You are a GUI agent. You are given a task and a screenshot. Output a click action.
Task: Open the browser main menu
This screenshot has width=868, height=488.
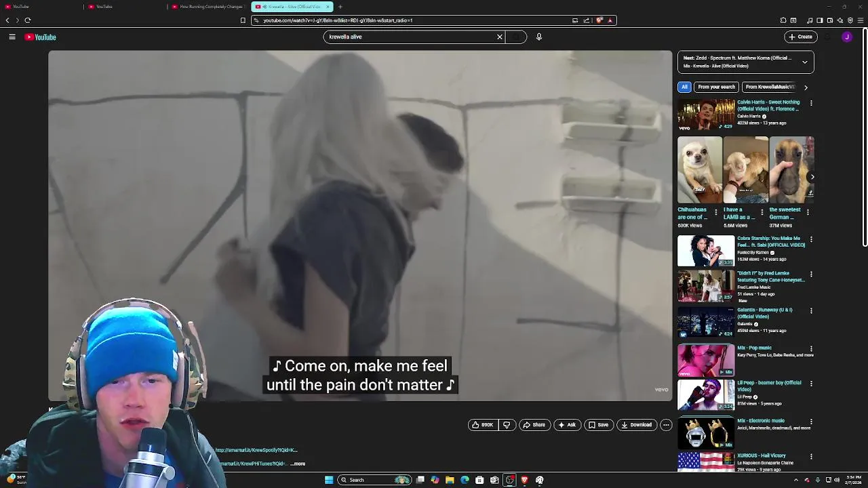tap(861, 20)
